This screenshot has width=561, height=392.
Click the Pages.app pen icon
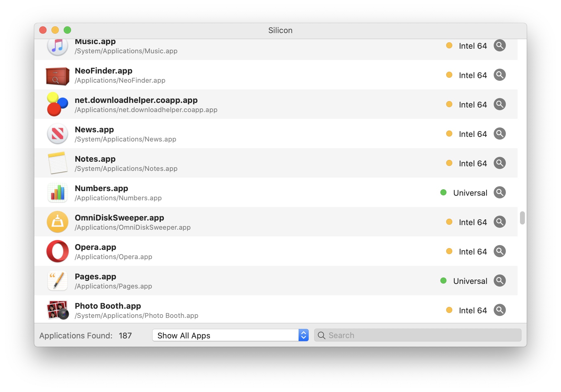(58, 281)
